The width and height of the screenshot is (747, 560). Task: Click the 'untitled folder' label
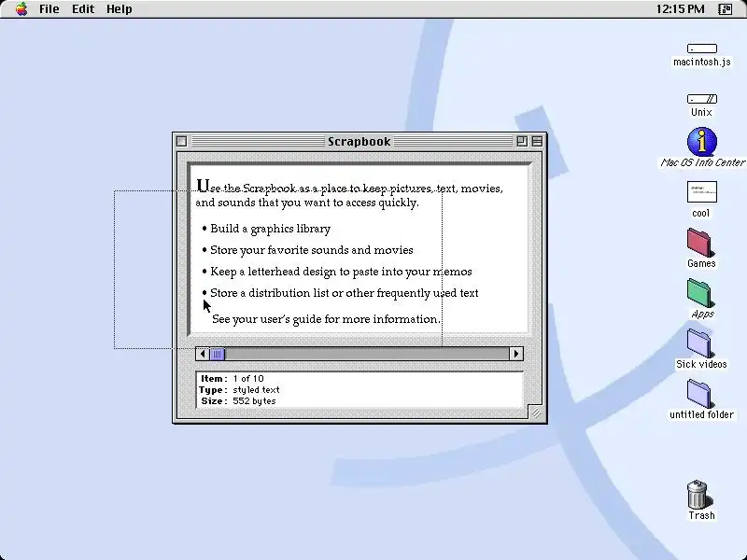coord(701,414)
